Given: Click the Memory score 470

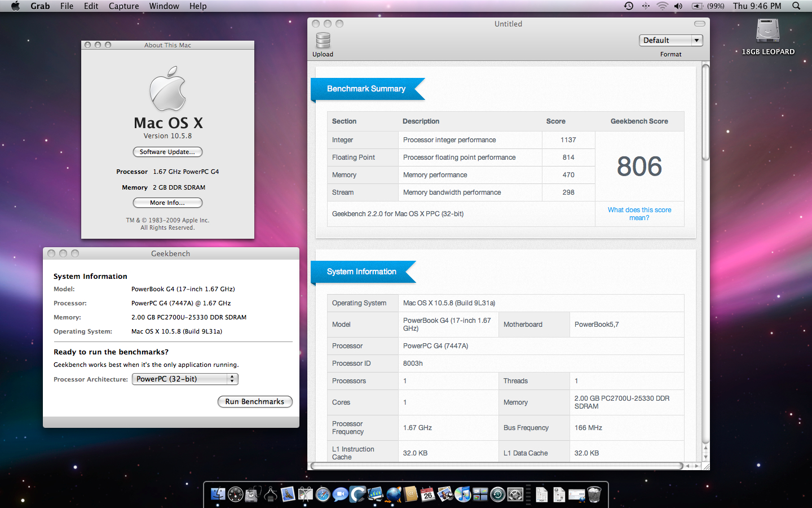Looking at the screenshot, I should [568, 175].
